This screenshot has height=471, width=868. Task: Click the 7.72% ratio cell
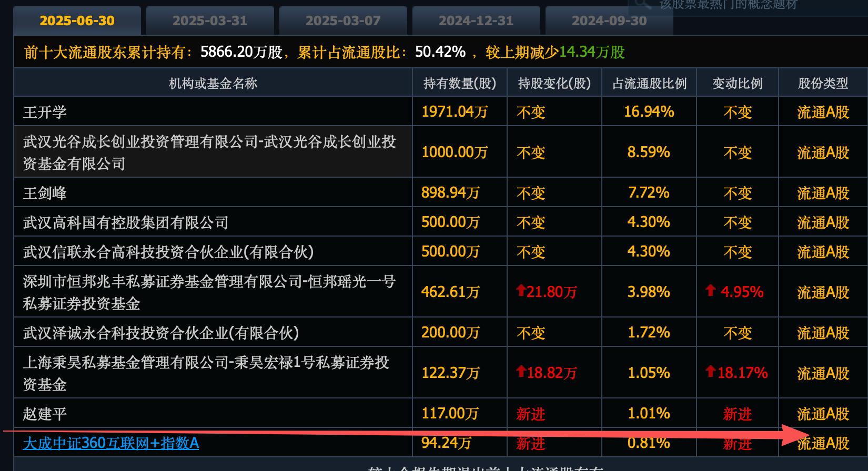(649, 193)
